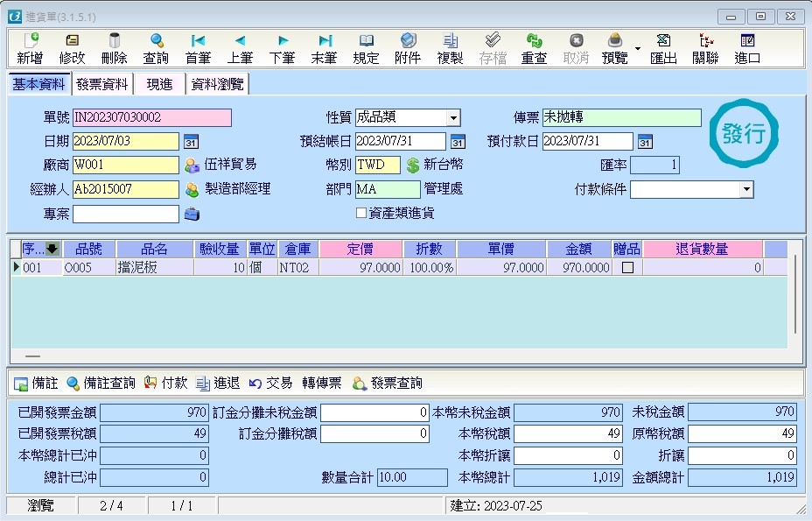812x521 pixels.
Task: Click the grid's vertical scrollbar
Action: coord(795,294)
